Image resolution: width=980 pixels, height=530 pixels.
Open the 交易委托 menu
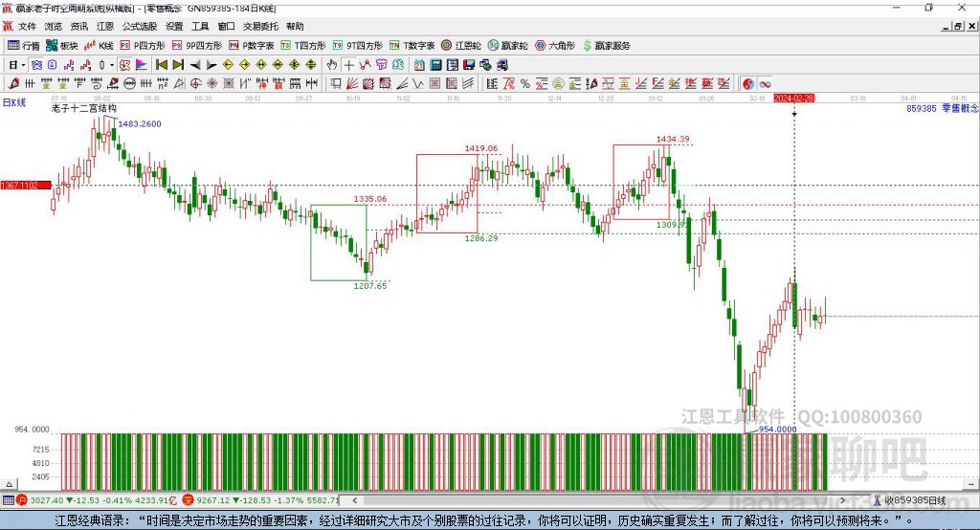pyautogui.click(x=260, y=26)
